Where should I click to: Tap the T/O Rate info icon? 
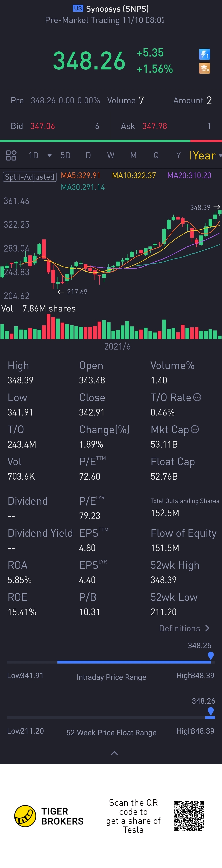[197, 397]
